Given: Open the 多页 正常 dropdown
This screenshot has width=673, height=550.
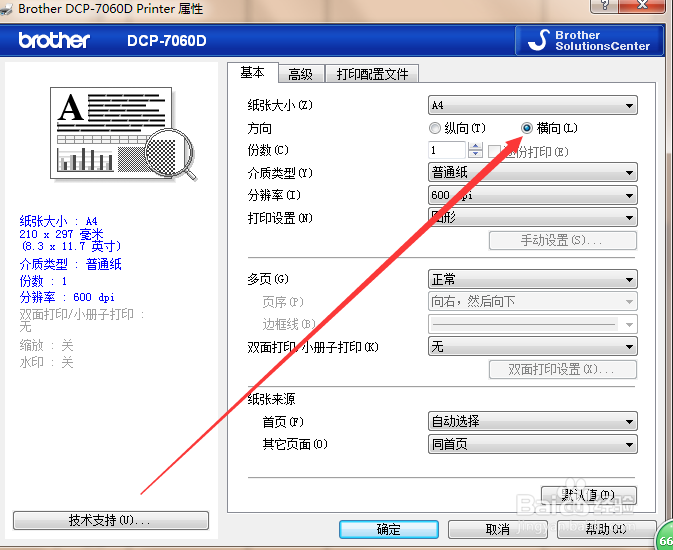Looking at the screenshot, I should pyautogui.click(x=533, y=280).
